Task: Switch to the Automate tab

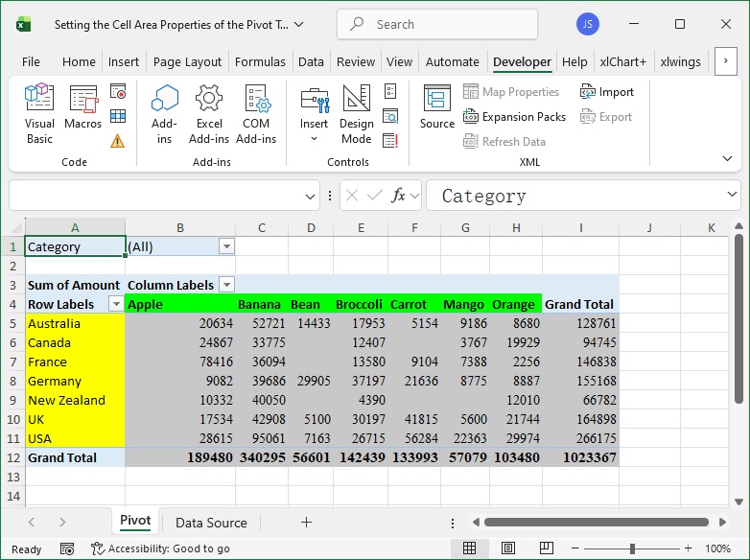Action: (x=453, y=61)
